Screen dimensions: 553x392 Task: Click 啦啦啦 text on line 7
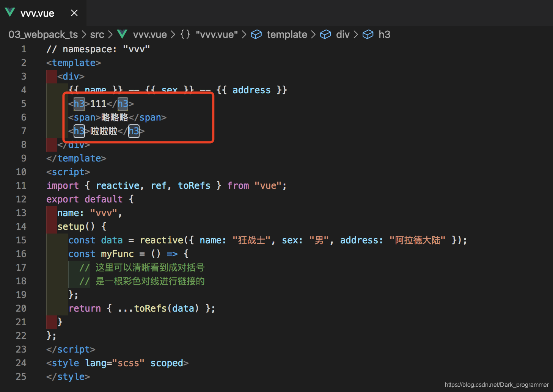[x=104, y=131]
